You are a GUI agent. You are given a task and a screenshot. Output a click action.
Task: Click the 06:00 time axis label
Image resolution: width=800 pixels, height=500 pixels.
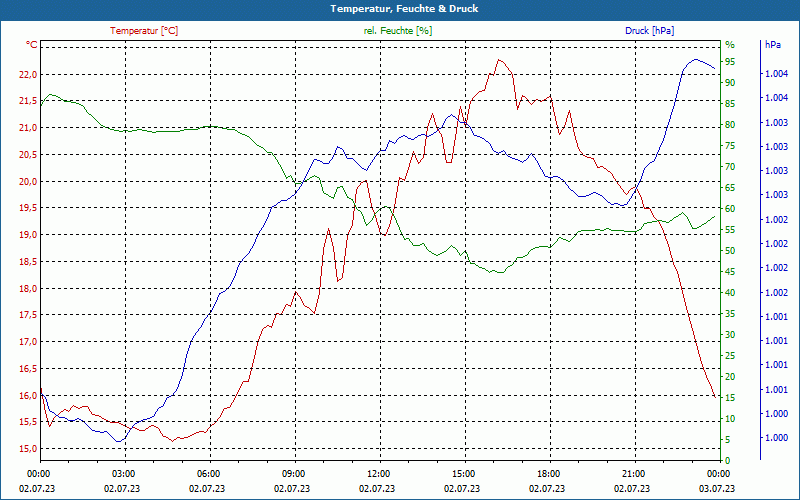(207, 474)
